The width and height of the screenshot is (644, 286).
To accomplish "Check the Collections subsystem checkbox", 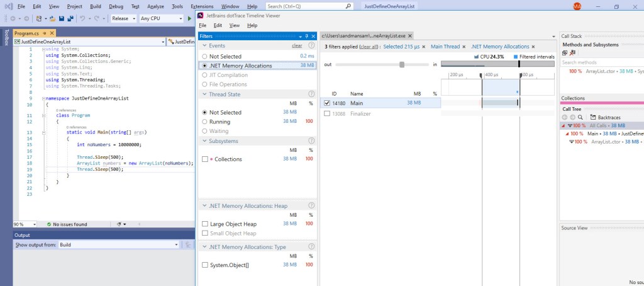I will click(205, 159).
